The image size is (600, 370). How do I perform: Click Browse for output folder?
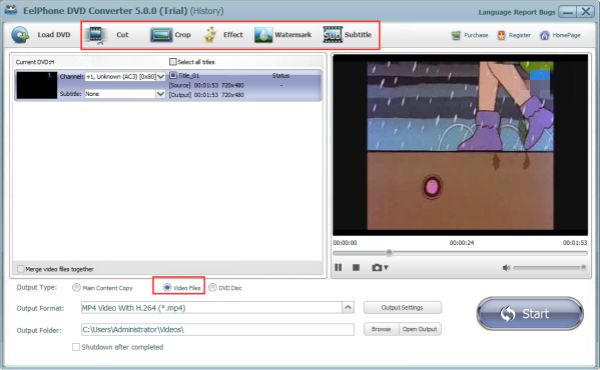(381, 329)
